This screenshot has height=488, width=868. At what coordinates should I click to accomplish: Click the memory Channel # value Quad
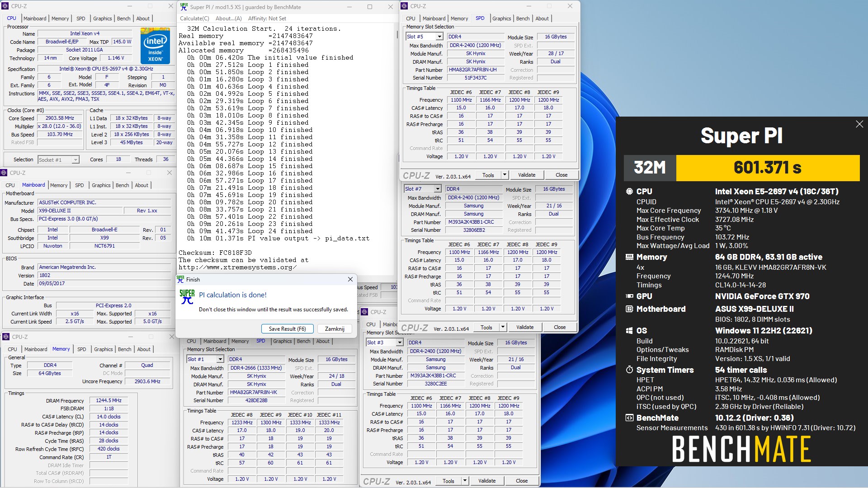tap(147, 365)
